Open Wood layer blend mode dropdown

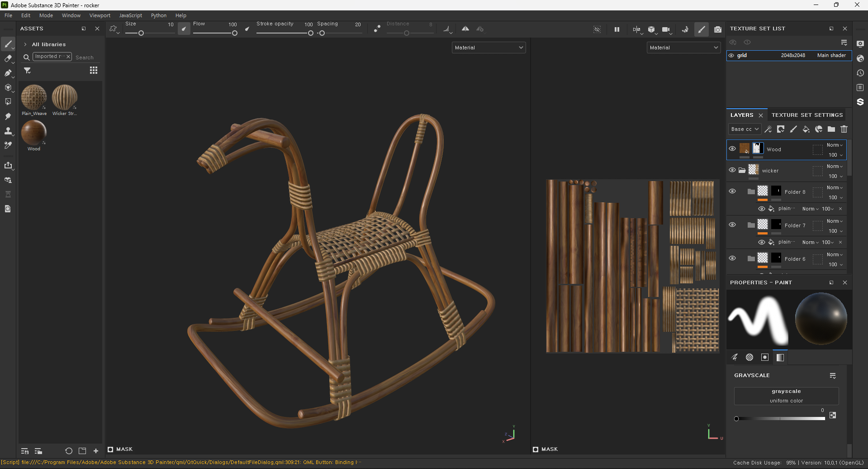coord(835,145)
